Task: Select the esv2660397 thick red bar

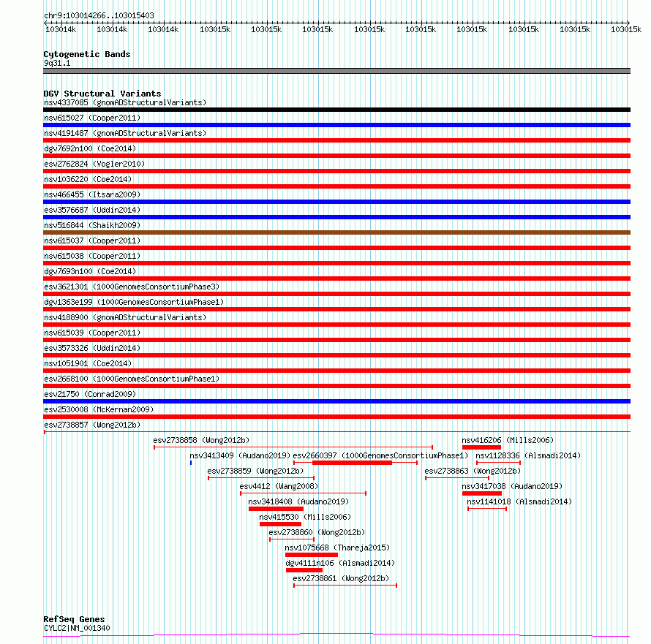Action: coord(352,463)
